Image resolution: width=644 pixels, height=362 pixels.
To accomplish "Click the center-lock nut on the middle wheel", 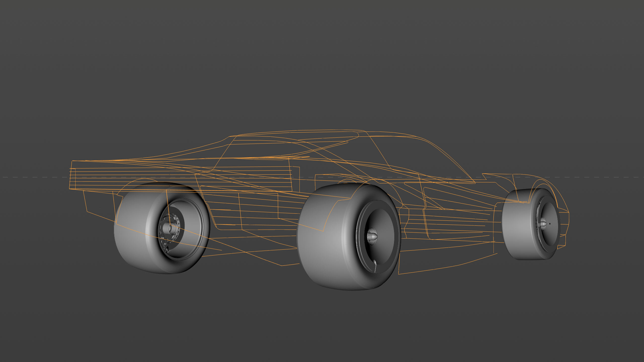I will 372,236.
